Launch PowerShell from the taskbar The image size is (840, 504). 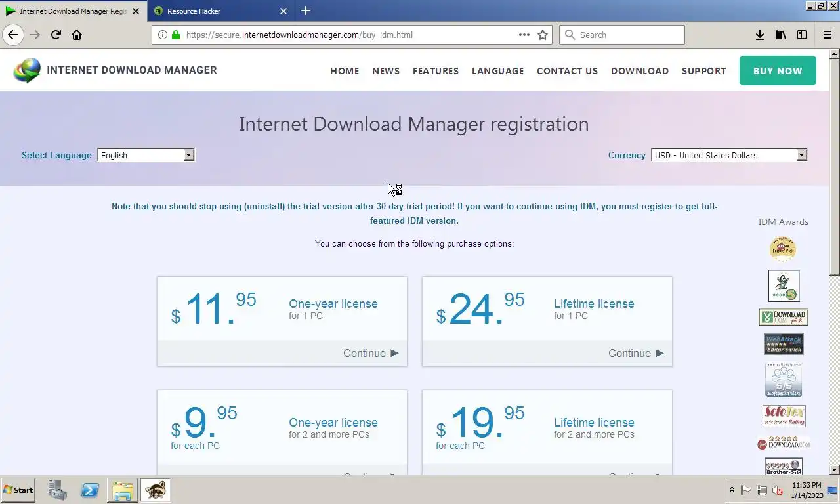tap(90, 490)
